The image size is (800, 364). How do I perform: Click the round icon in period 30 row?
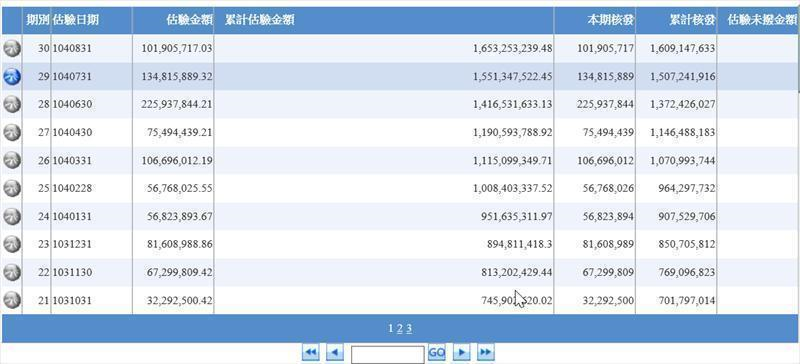[12, 49]
